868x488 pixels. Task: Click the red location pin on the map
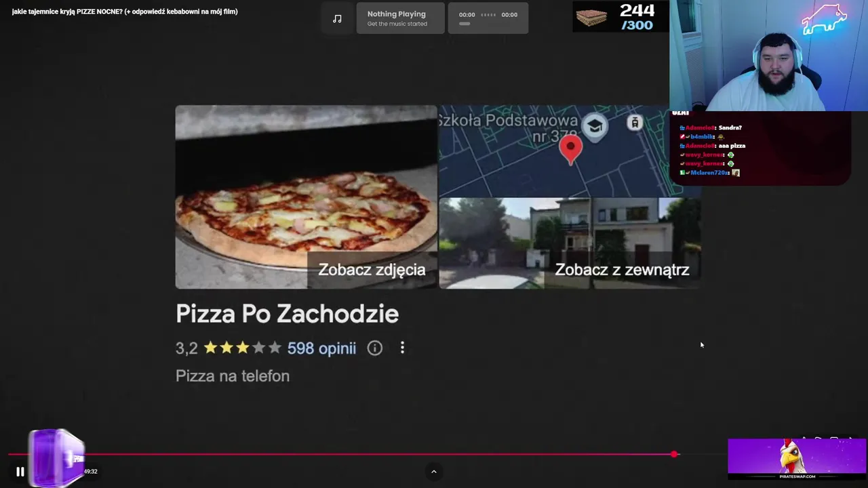click(x=570, y=150)
